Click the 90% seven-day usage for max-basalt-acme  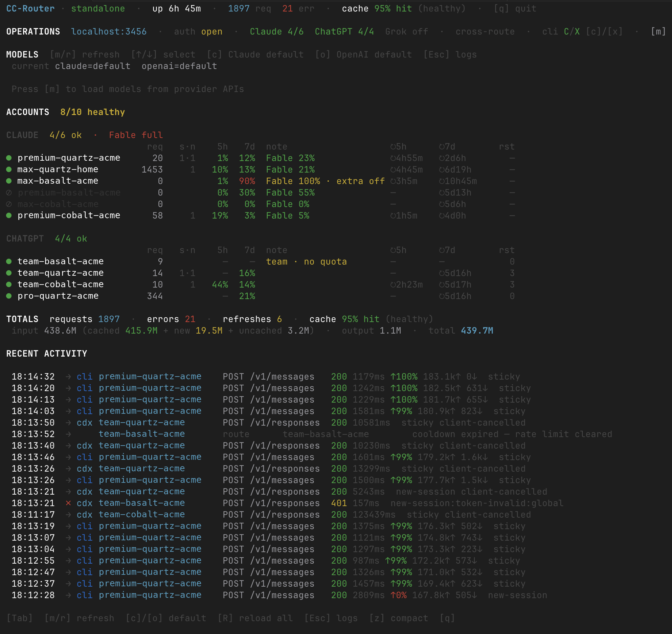click(247, 181)
